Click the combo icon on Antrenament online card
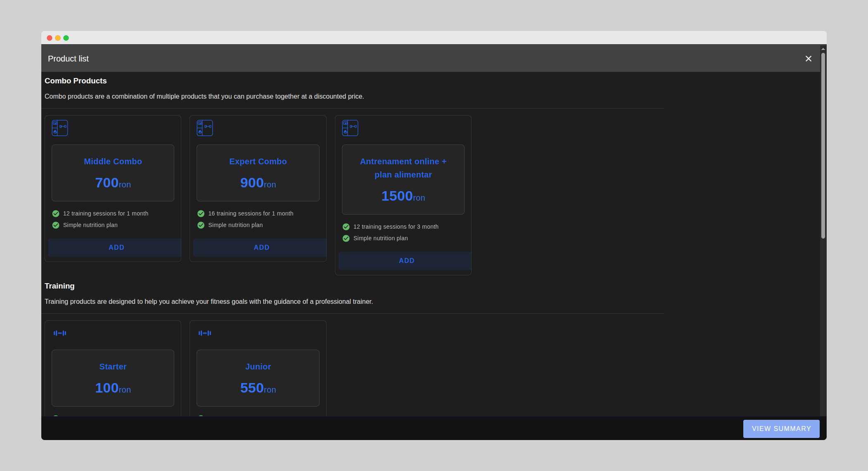 point(350,128)
